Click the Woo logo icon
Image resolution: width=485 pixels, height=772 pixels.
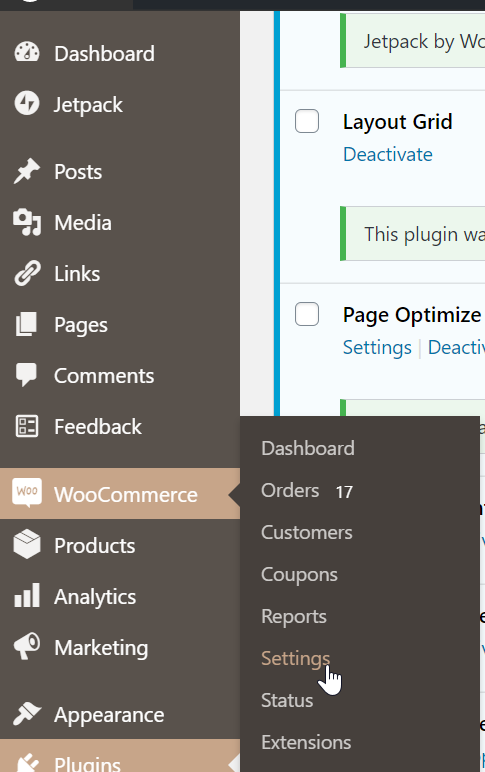tap(27, 492)
